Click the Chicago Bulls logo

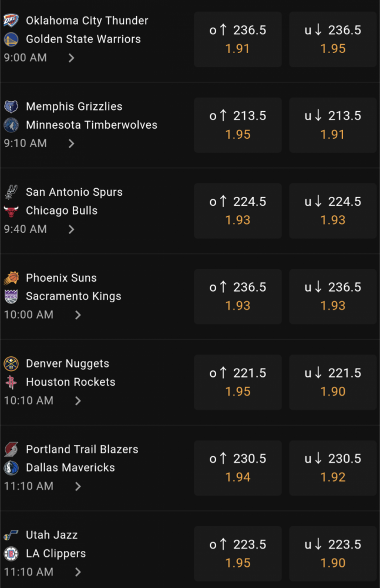[11, 211]
